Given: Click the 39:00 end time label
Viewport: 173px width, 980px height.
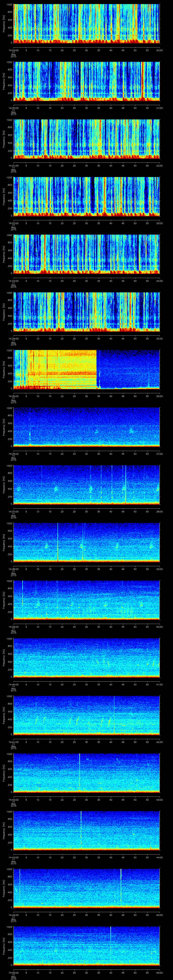Looking at the screenshot, I should 159,569.
